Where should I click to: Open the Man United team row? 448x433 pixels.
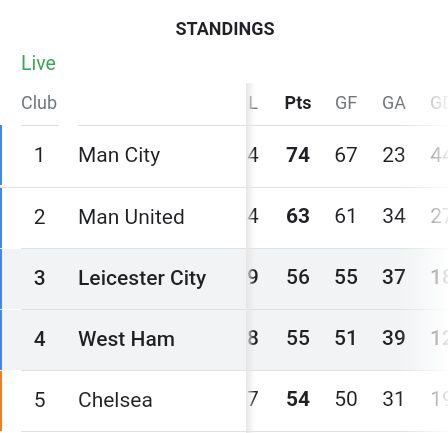[224, 217]
